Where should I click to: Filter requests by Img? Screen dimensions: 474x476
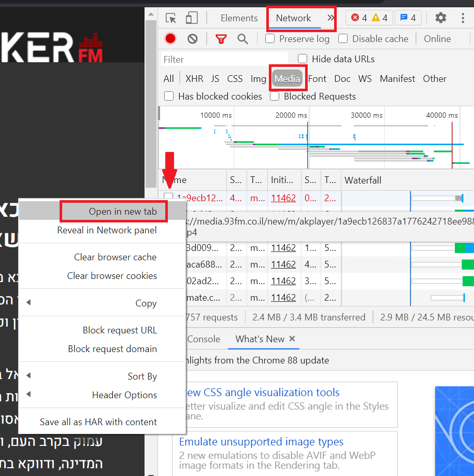pos(258,79)
